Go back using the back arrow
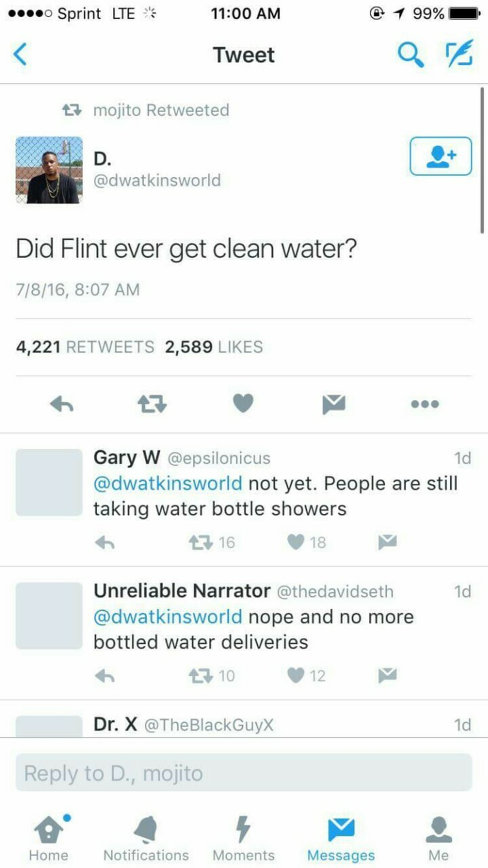The width and height of the screenshot is (488, 868). [21, 54]
